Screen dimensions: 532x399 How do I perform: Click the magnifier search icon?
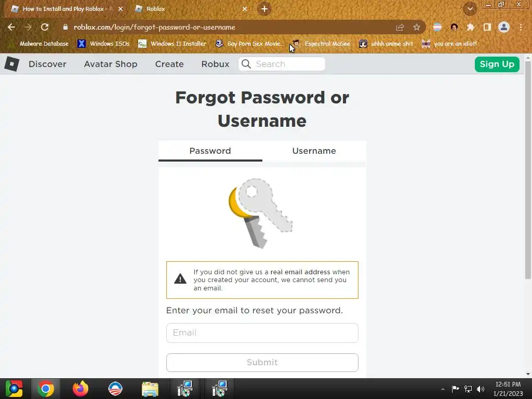(x=246, y=64)
